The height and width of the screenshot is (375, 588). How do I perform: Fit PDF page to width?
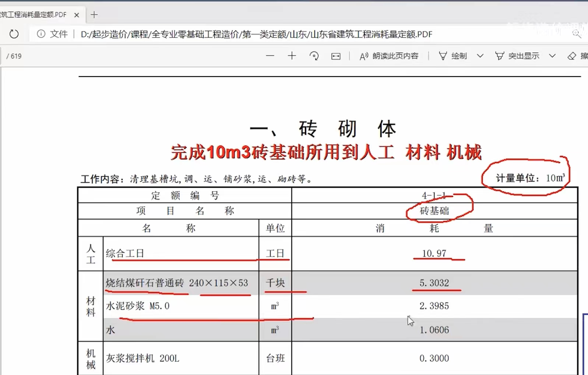pyautogui.click(x=336, y=56)
